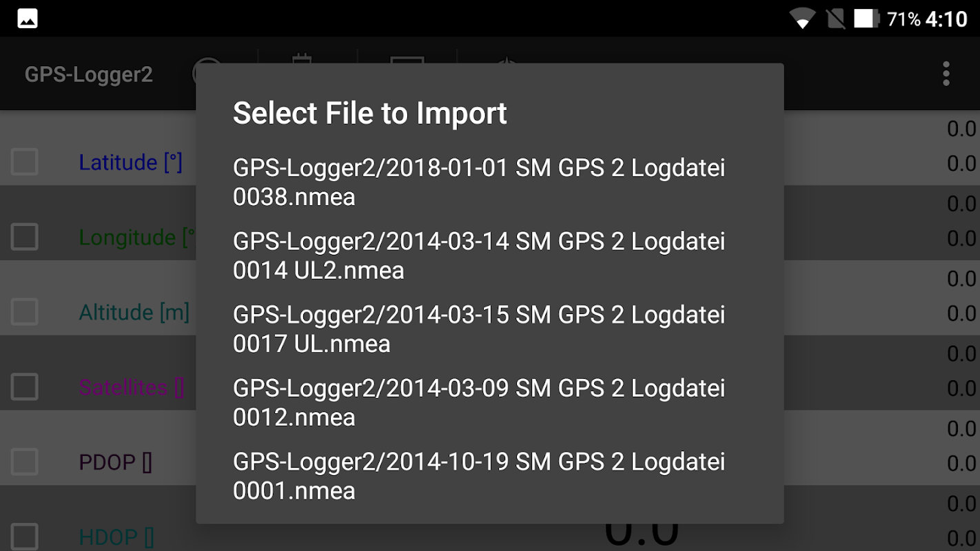The height and width of the screenshot is (551, 980).
Task: Tap the no-SIM card status icon
Action: point(835,19)
